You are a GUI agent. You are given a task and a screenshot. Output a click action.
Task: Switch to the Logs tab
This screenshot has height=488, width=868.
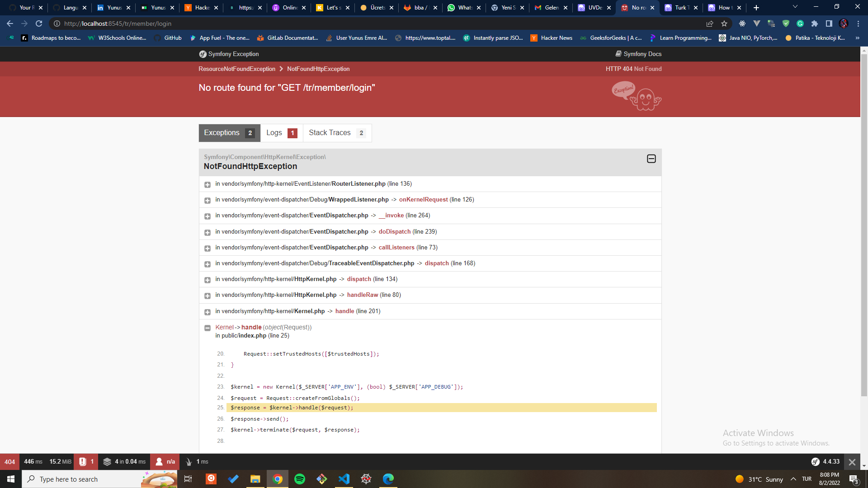[281, 132]
